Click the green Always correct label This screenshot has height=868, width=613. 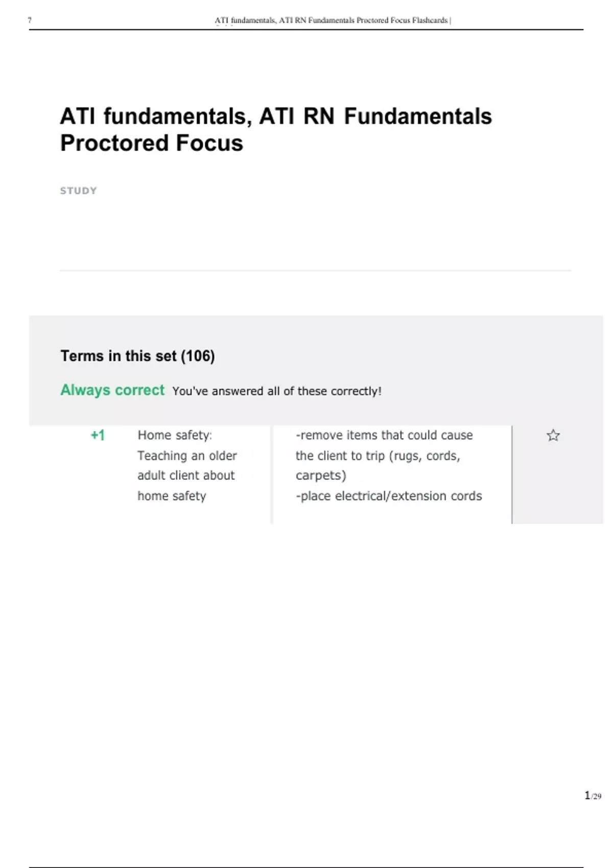tap(112, 390)
